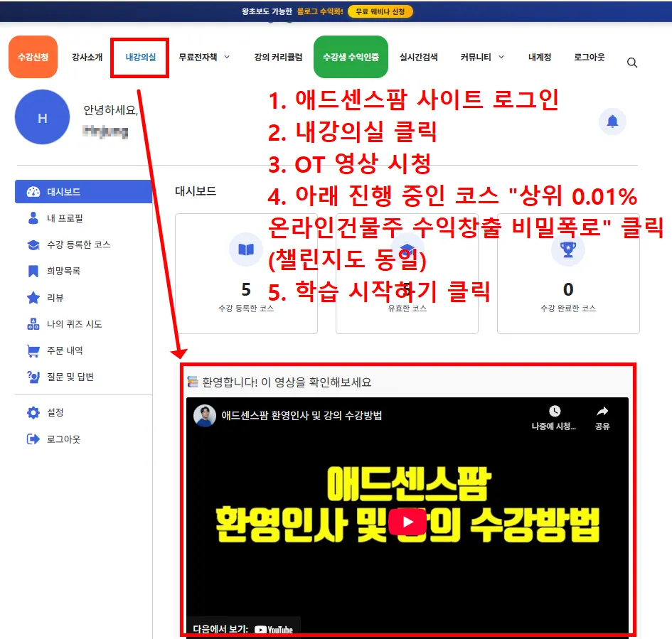Click the user avatar circle H
This screenshot has height=639, width=672.
pos(42,117)
